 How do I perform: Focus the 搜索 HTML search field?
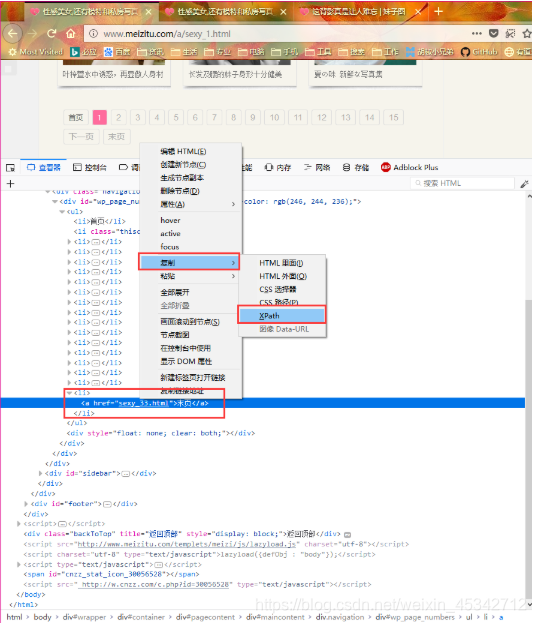(x=463, y=184)
